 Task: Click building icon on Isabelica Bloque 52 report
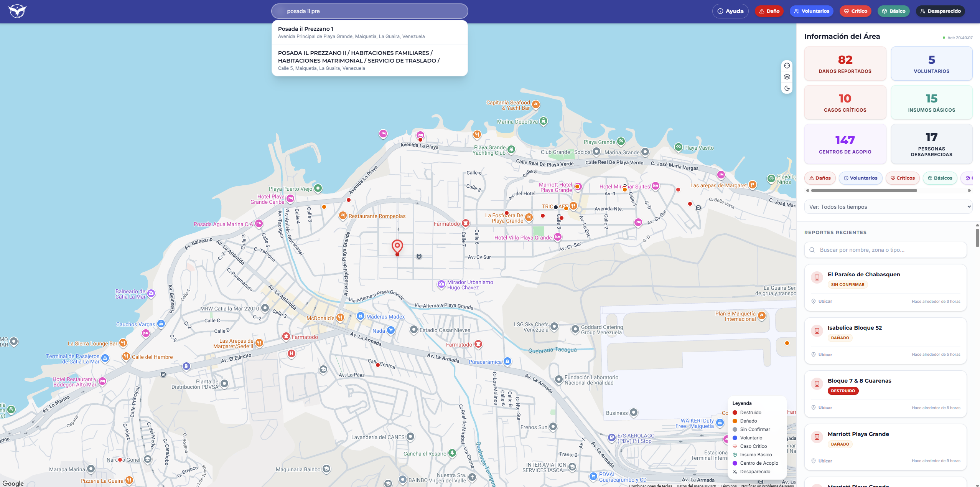(x=817, y=331)
